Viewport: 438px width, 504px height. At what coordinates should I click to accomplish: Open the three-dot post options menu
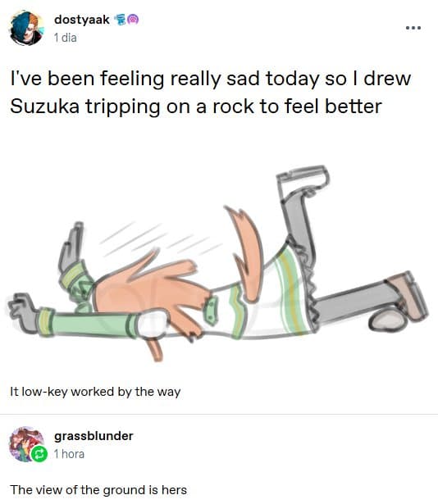(x=413, y=28)
